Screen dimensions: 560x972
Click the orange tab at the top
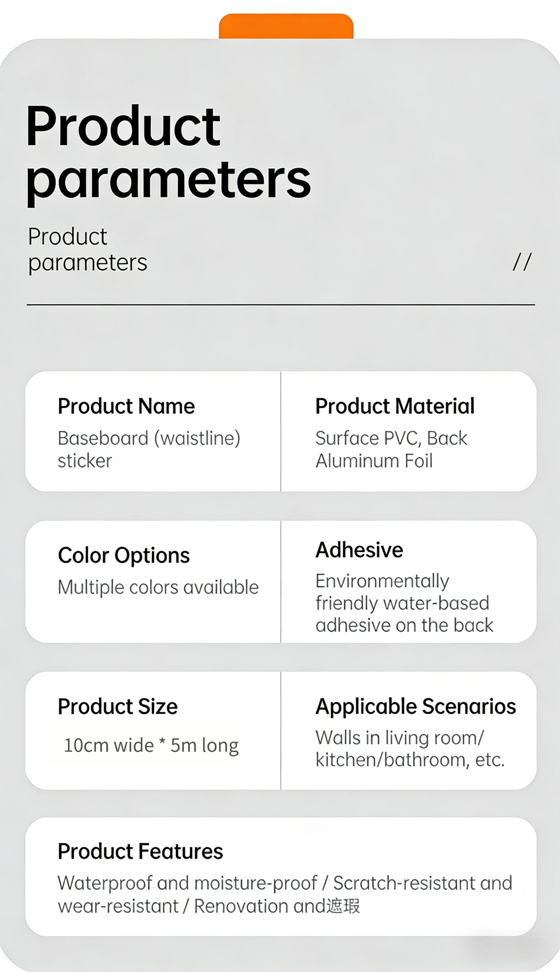click(286, 26)
